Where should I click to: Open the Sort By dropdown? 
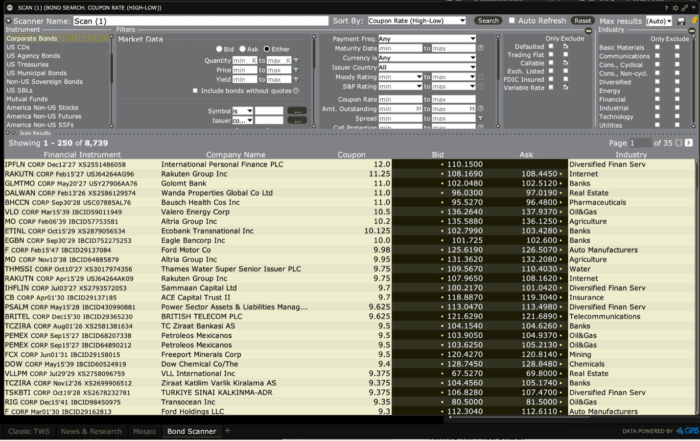point(417,21)
